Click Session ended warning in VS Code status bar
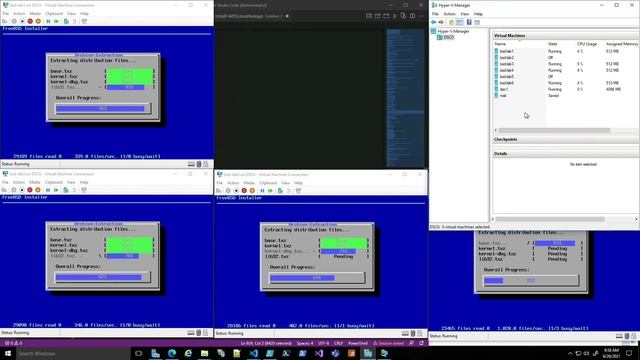640x360 pixels. (388, 343)
